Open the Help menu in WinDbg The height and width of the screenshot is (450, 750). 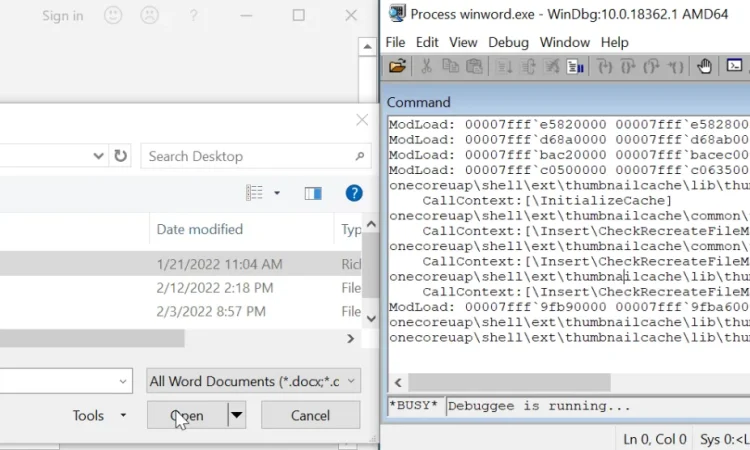click(615, 42)
